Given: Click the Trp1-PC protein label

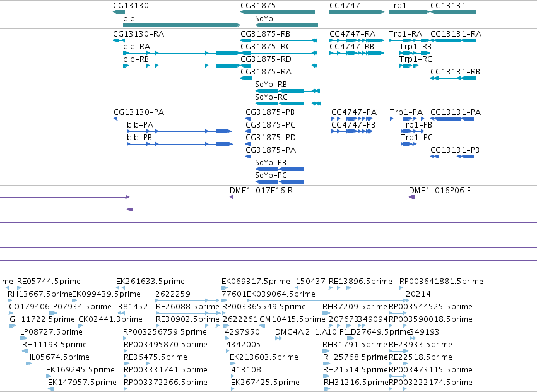Looking at the screenshot, I should (x=417, y=138).
